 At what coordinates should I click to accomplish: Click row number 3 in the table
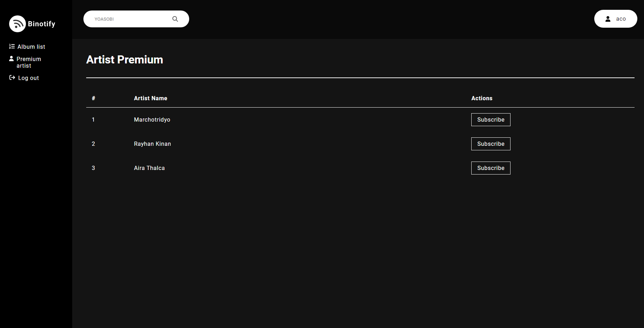(93, 168)
